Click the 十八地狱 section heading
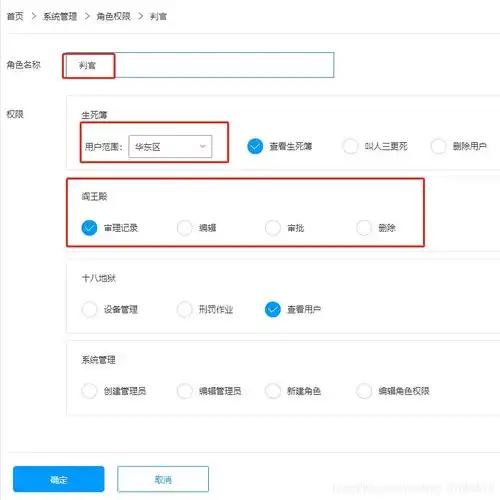This screenshot has width=500, height=500. 99,278
